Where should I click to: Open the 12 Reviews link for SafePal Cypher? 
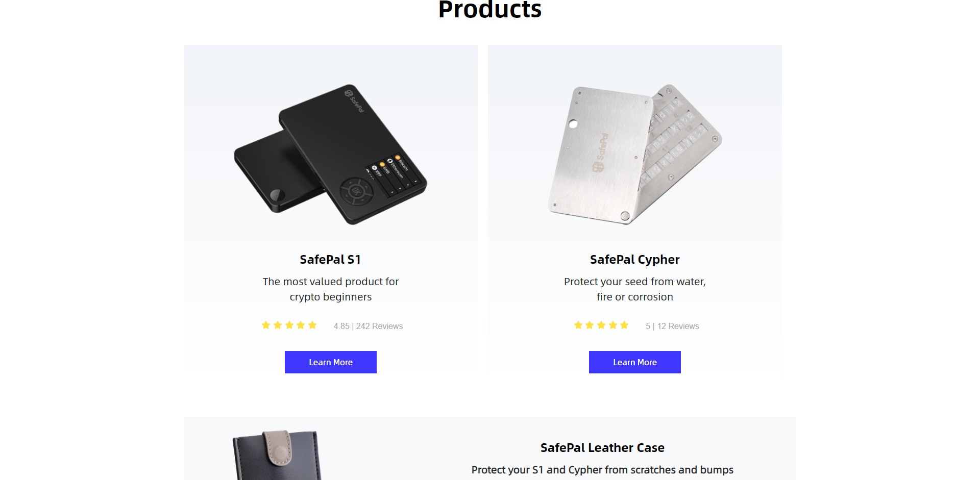pos(680,326)
